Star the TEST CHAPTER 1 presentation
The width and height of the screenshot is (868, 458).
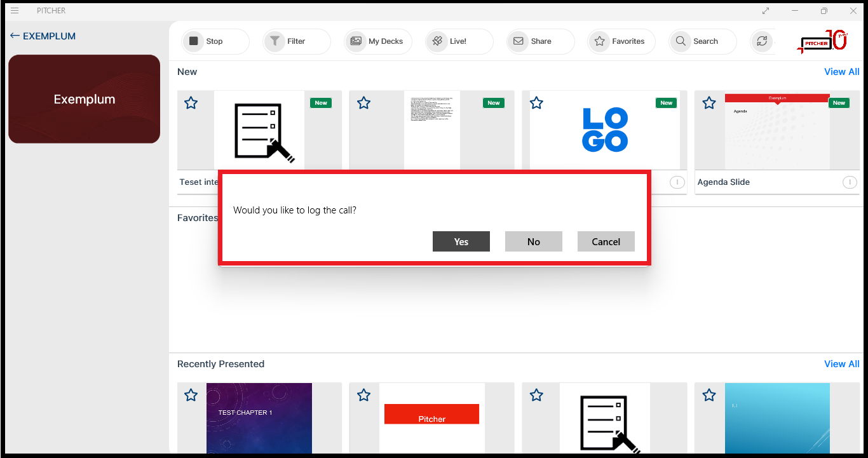(x=191, y=395)
